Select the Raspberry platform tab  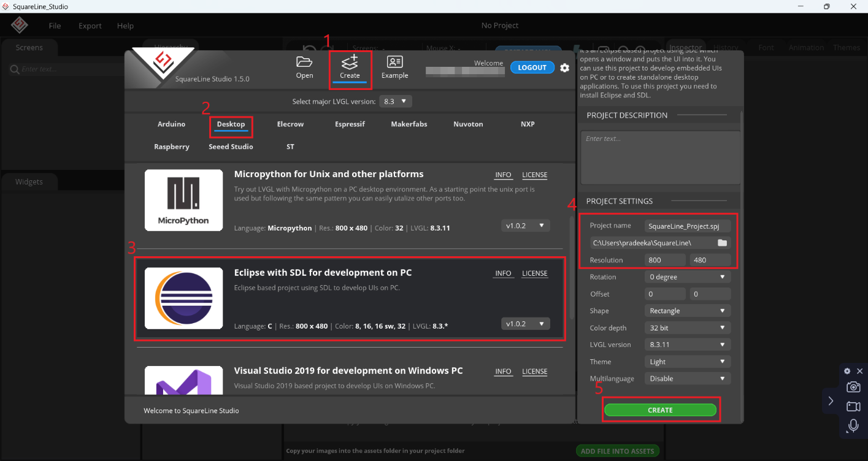click(x=172, y=147)
